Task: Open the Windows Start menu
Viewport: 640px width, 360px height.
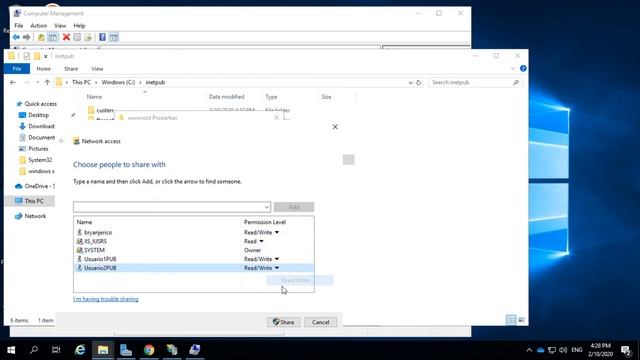Action: click(x=11, y=350)
